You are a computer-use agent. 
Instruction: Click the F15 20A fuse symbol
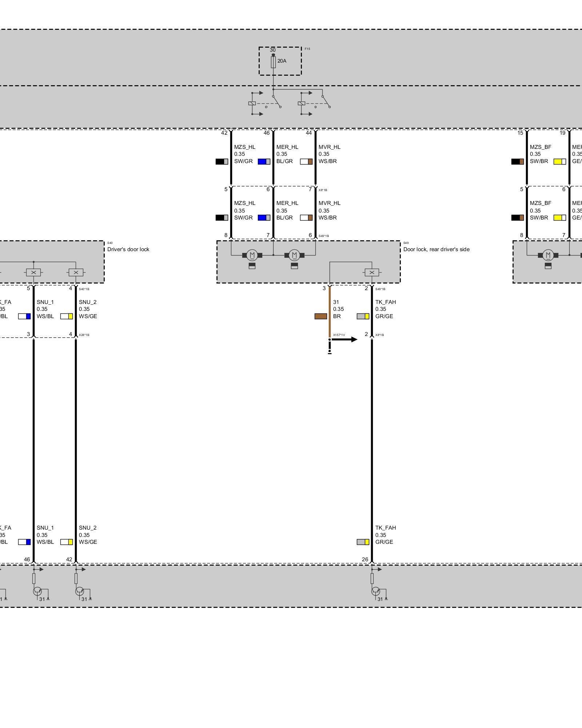pyautogui.click(x=273, y=62)
